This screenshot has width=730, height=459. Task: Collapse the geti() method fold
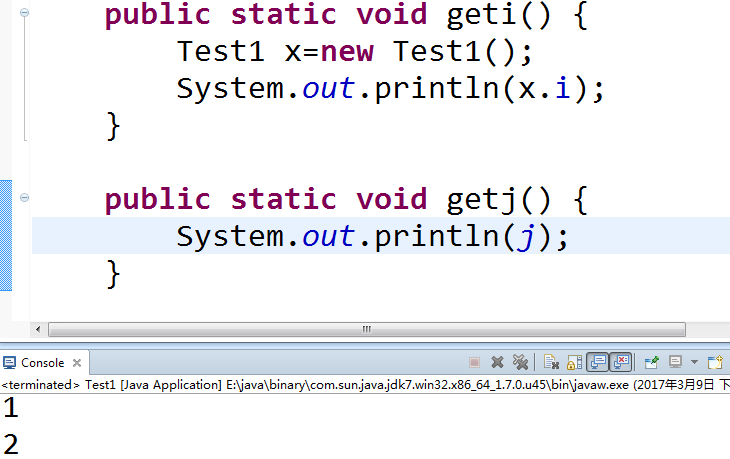click(25, 13)
